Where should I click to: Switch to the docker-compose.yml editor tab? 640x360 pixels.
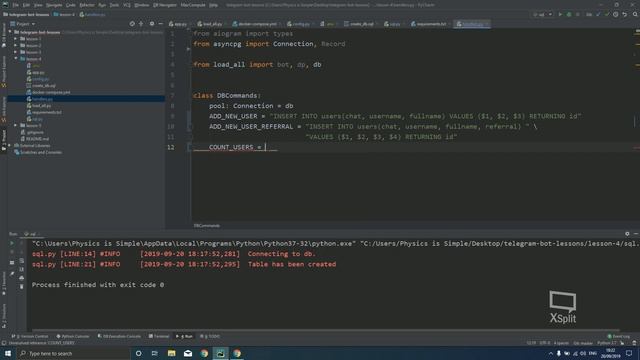click(255, 24)
